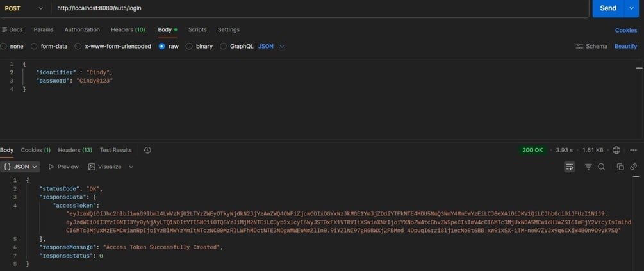Open the response Headers (13) tab
644x271 pixels.
[x=75, y=150]
